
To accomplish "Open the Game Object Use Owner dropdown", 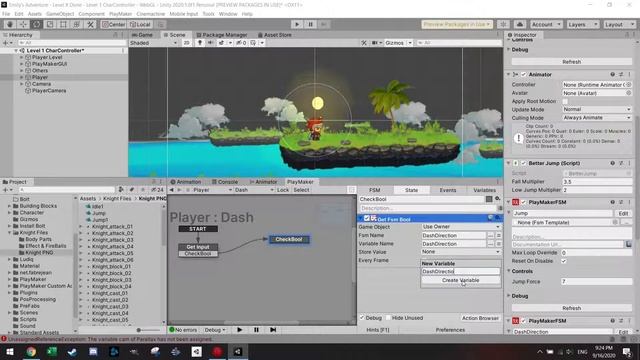I will (x=460, y=227).
